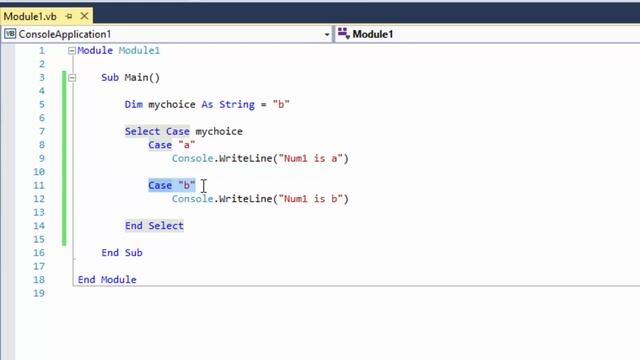
Task: Open the Module1 type dropdown
Action: pyautogui.click(x=488, y=34)
